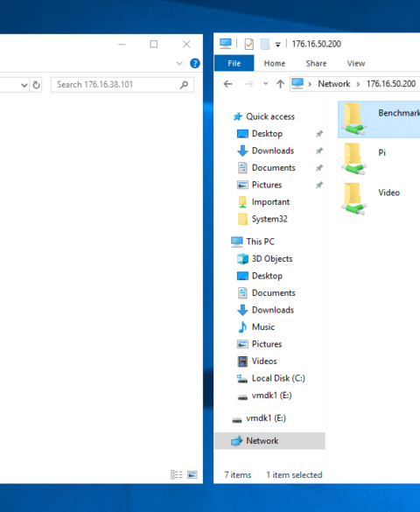
Task: Select the Pi shared folder
Action: [379, 159]
